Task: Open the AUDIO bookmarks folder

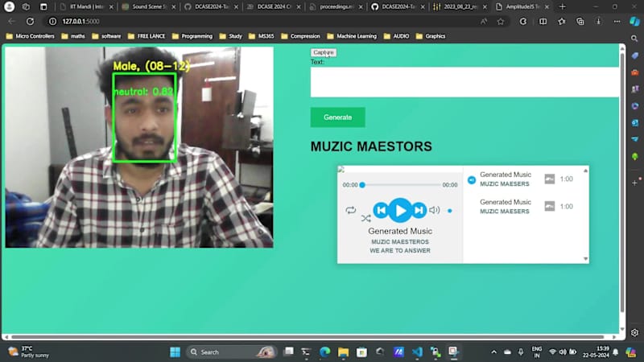Action: (396, 36)
